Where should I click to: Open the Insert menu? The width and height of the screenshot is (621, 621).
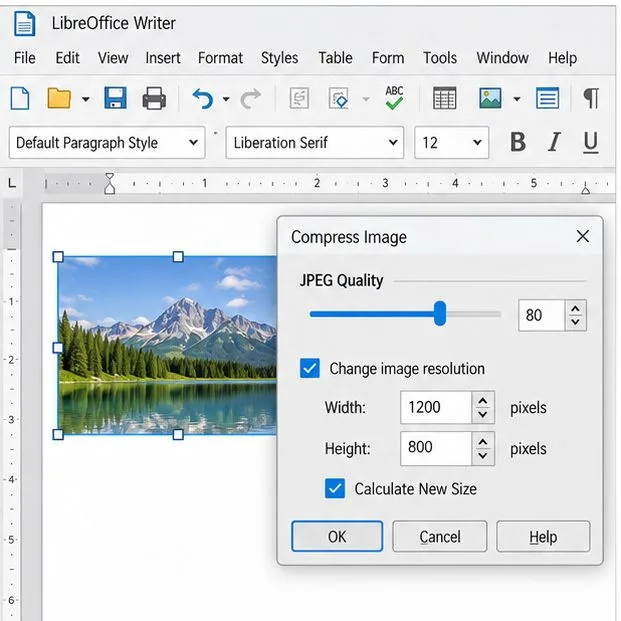[x=163, y=58]
